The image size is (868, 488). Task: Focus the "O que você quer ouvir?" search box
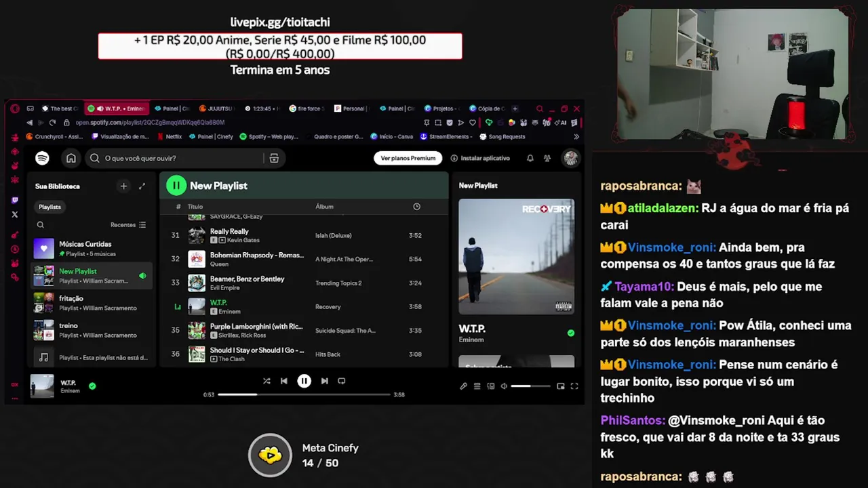175,158
